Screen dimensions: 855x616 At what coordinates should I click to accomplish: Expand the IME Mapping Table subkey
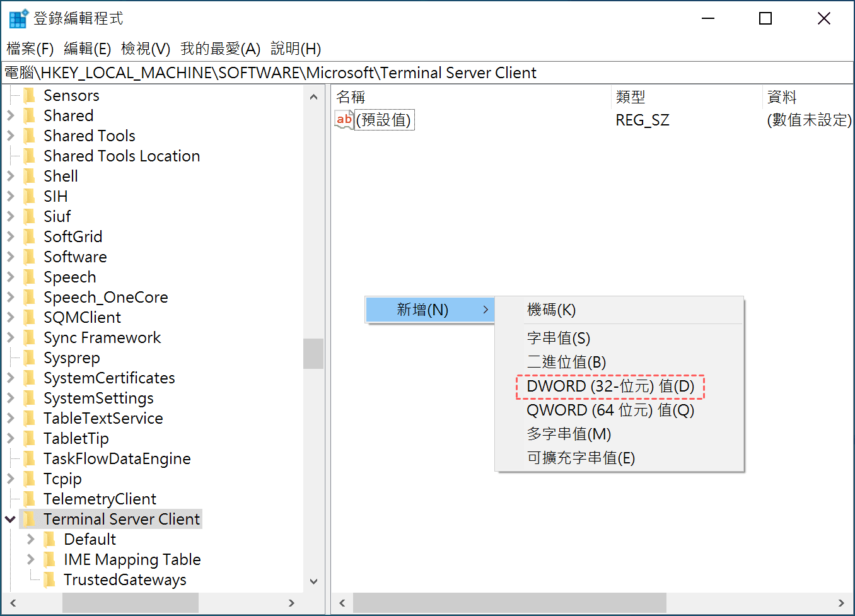30,560
